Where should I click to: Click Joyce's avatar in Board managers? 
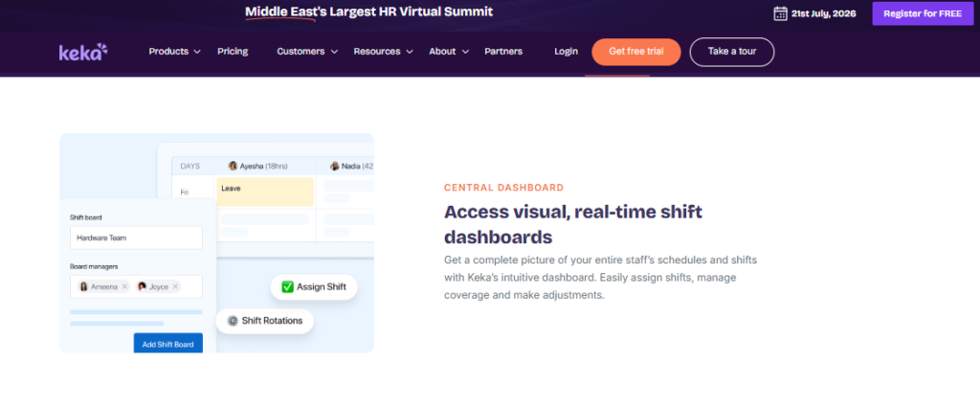coord(142,286)
